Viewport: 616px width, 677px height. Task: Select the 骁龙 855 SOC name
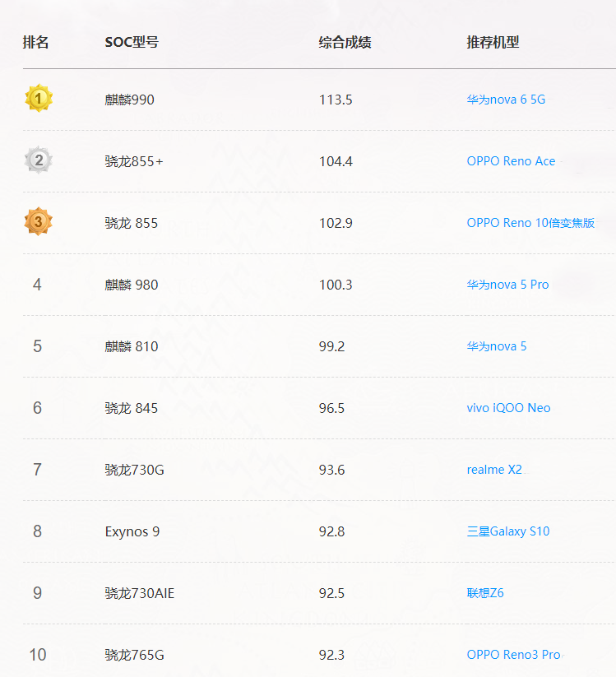coord(132,223)
